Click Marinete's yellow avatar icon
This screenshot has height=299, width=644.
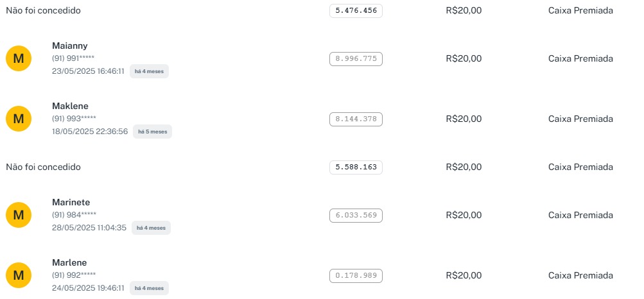coord(19,216)
